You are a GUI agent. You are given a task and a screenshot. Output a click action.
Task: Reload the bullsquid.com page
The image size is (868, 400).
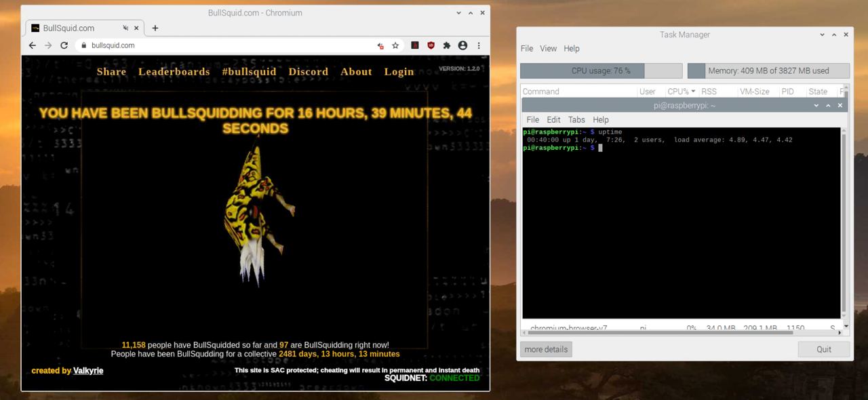64,45
